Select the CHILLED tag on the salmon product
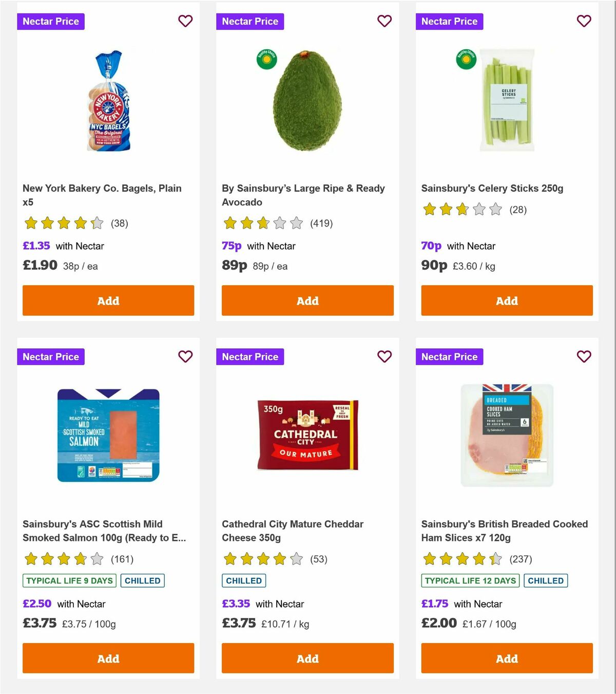The width and height of the screenshot is (616, 694). pyautogui.click(x=143, y=580)
